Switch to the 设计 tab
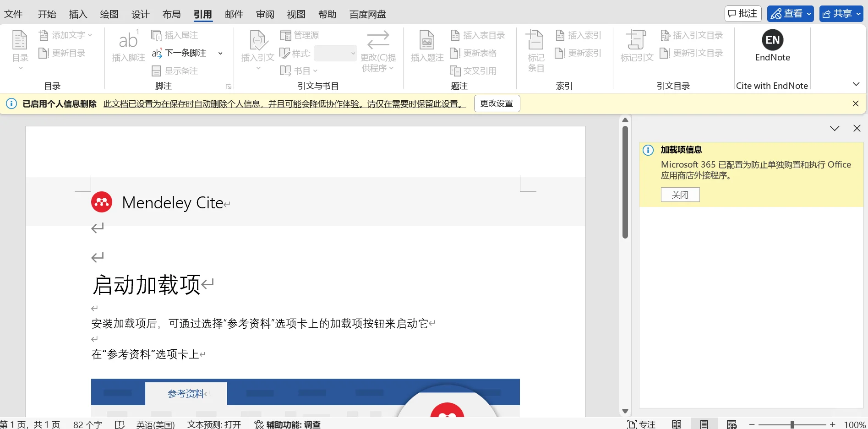The image size is (868, 429). [140, 14]
